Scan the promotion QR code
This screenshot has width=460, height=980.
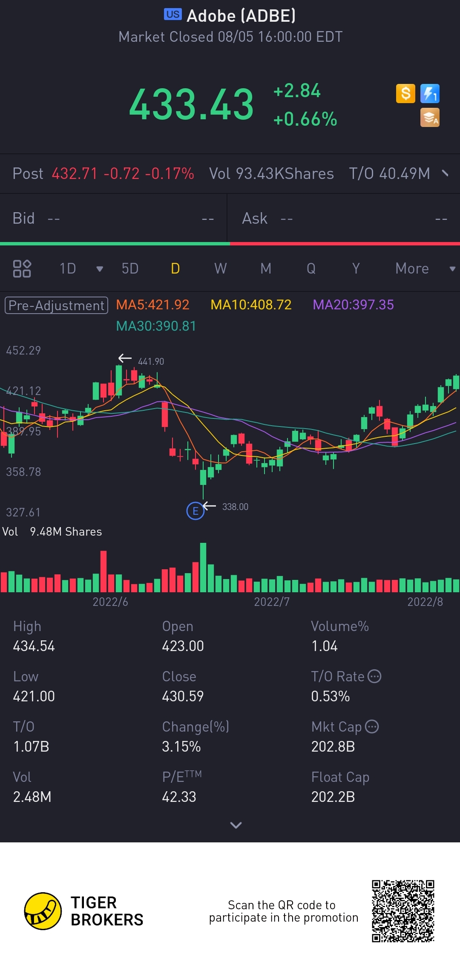click(403, 911)
